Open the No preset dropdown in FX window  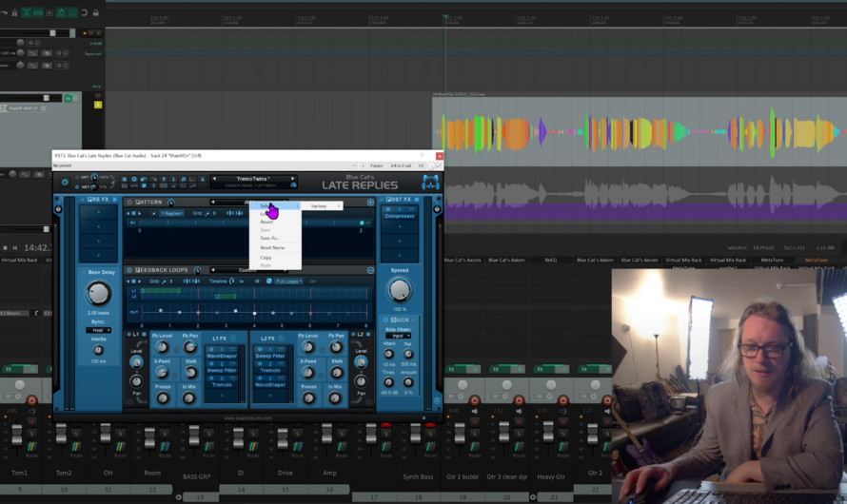pos(205,165)
